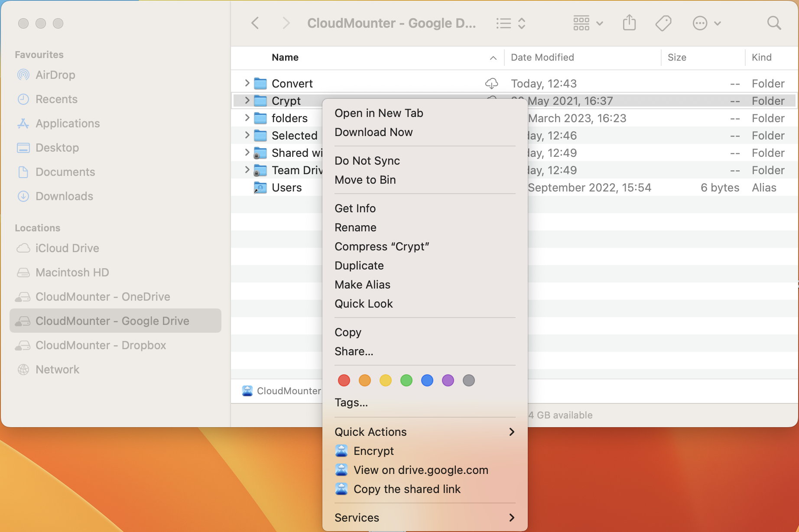Apply the yellow tag color
The image size is (799, 532).
386,380
